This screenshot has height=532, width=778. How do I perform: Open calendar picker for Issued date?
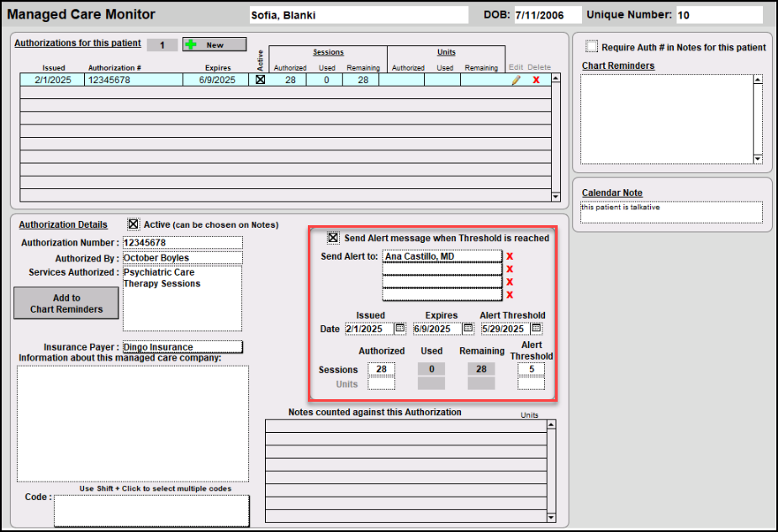400,329
